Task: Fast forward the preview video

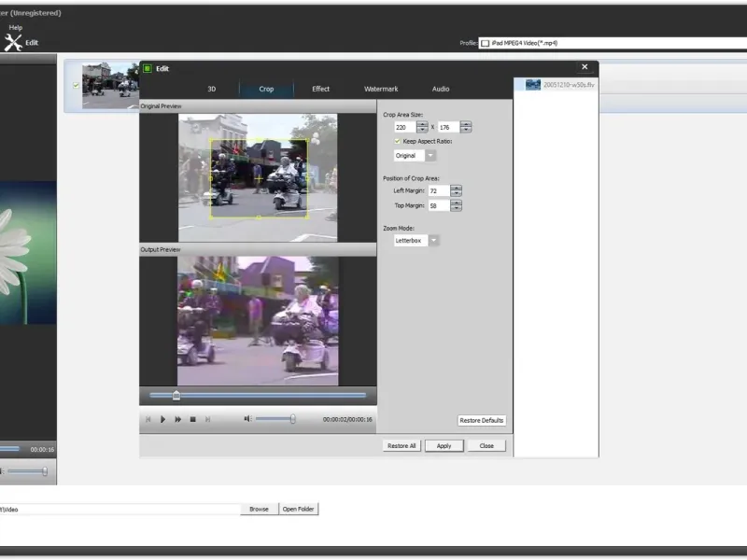Action: click(177, 419)
